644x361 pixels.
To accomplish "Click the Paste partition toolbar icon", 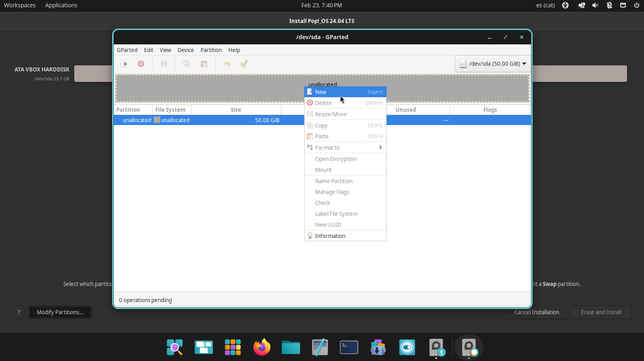I will (204, 64).
